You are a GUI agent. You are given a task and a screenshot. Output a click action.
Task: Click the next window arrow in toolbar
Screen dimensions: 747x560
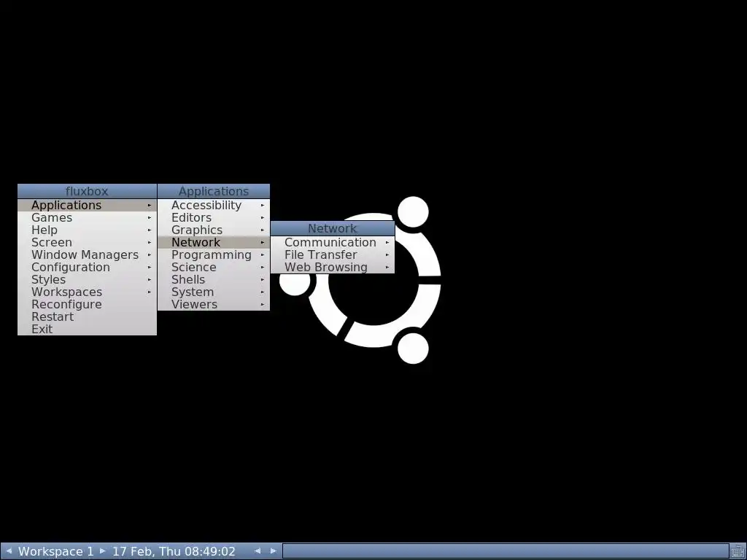pyautogui.click(x=274, y=551)
